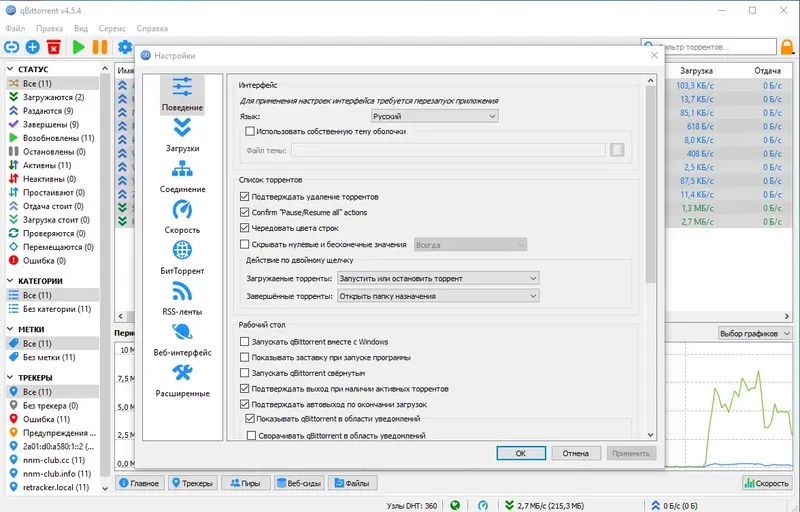Collapse the КАТЕГОРИИ sidebar section
Image resolution: width=800 pixels, height=512 pixels.
coord(10,280)
